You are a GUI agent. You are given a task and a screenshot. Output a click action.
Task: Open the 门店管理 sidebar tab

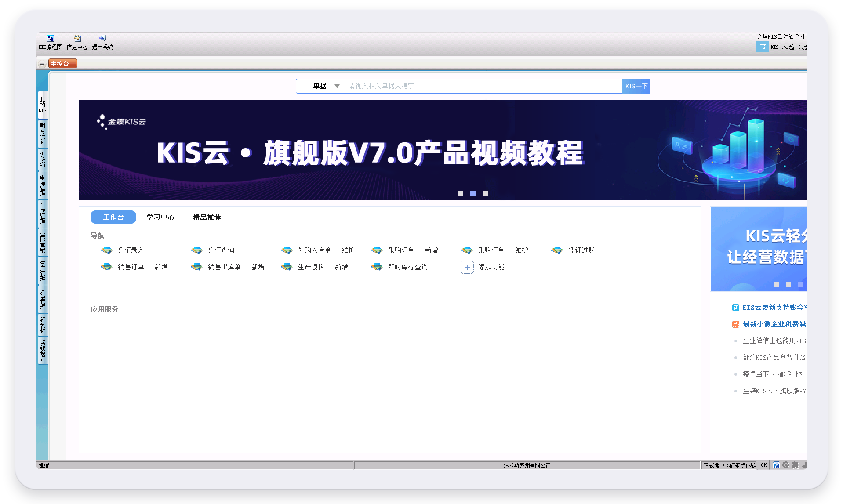pos(43,214)
